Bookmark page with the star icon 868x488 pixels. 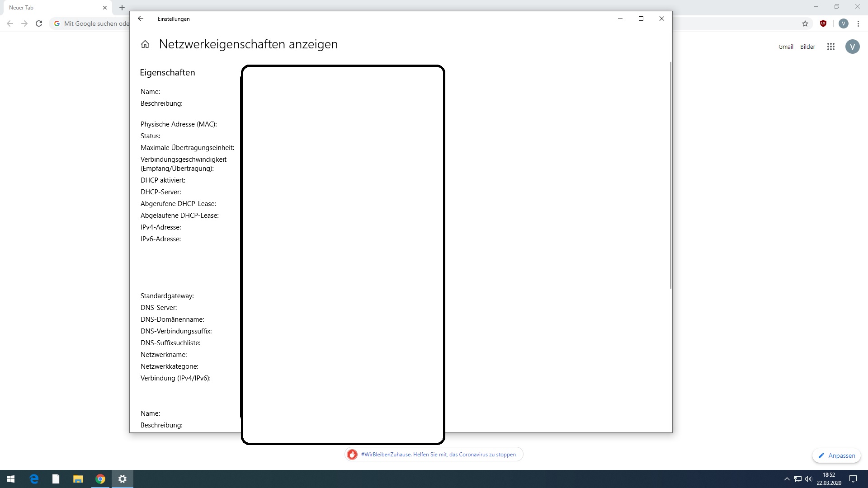[x=805, y=23]
